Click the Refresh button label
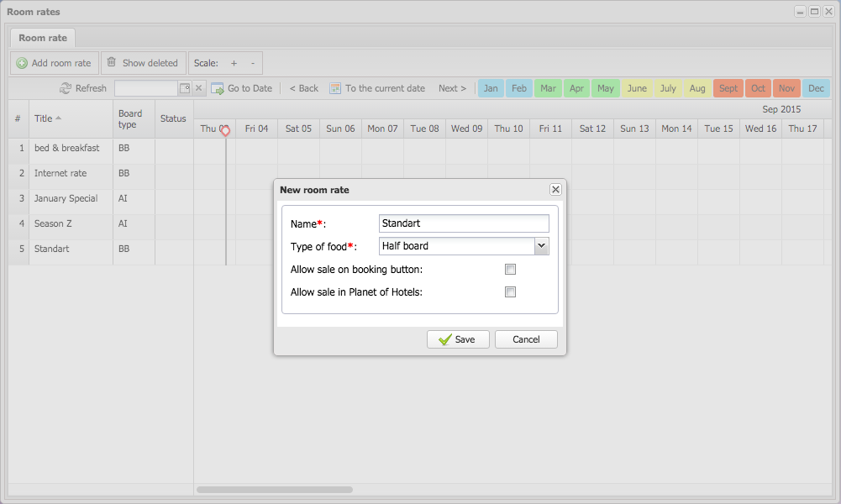The width and height of the screenshot is (841, 504). click(92, 88)
